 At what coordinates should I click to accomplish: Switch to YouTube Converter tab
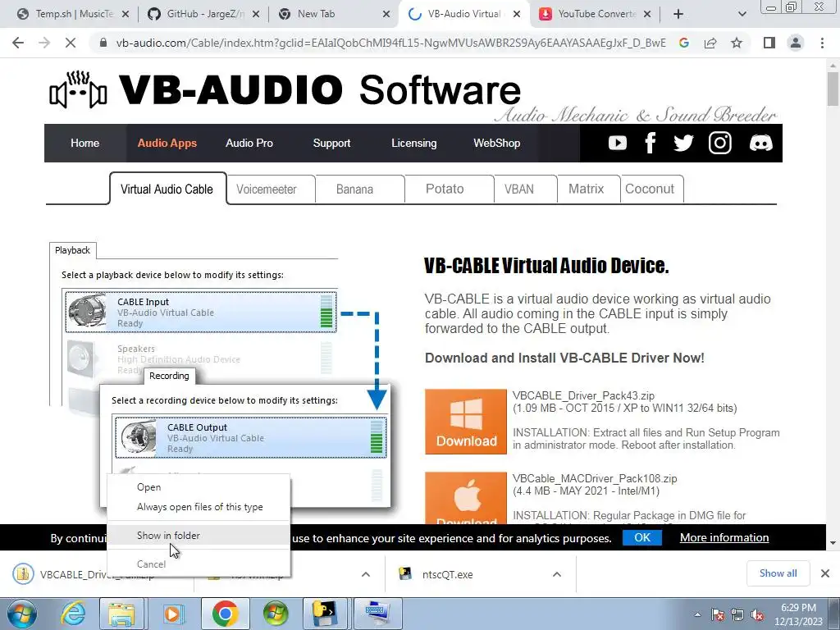pos(596,14)
